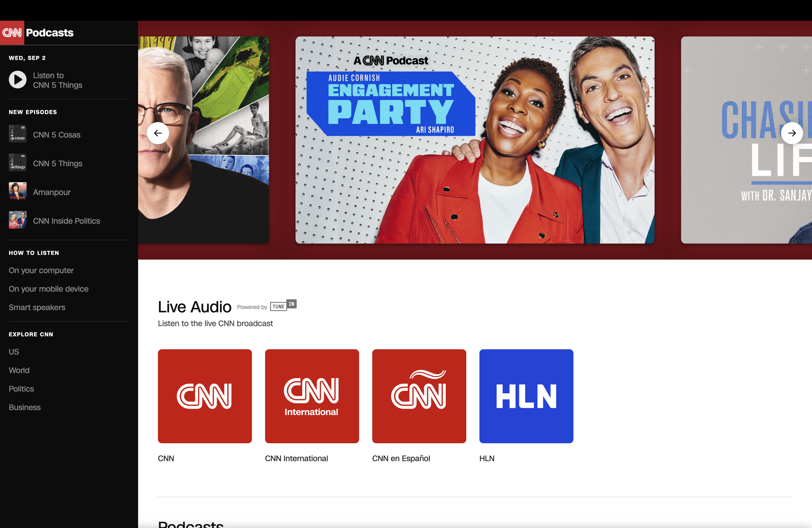
Task: Play the HLN live audio tile
Action: [526, 396]
